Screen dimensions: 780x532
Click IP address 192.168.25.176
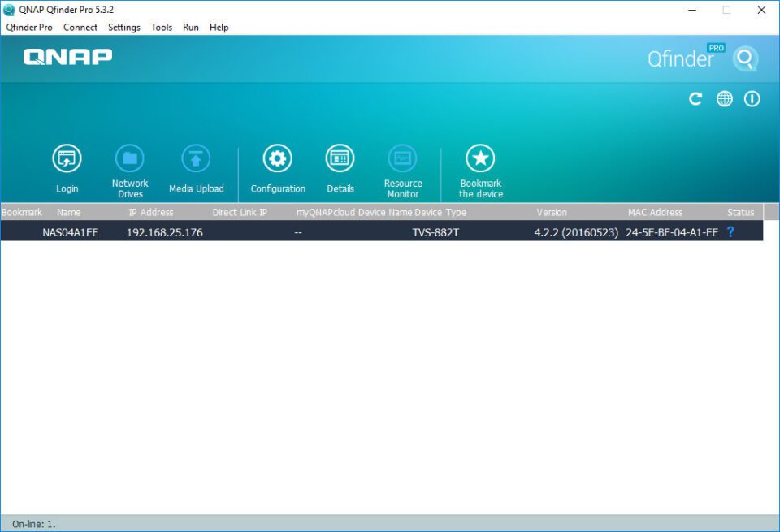tap(165, 232)
